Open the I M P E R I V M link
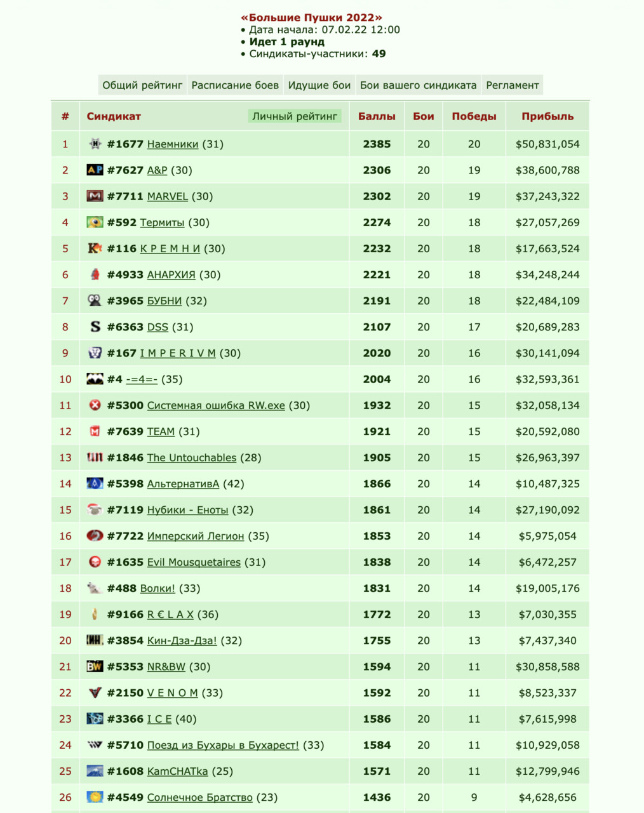 (178, 353)
